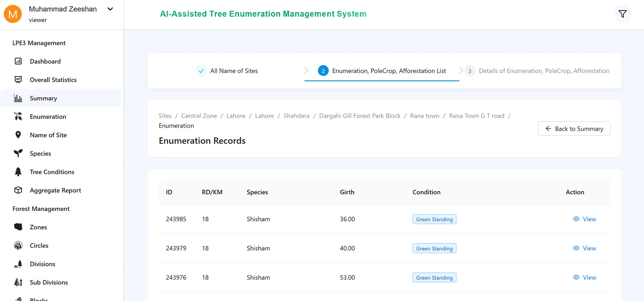Click Central Zone in breadcrumb

coord(199,116)
